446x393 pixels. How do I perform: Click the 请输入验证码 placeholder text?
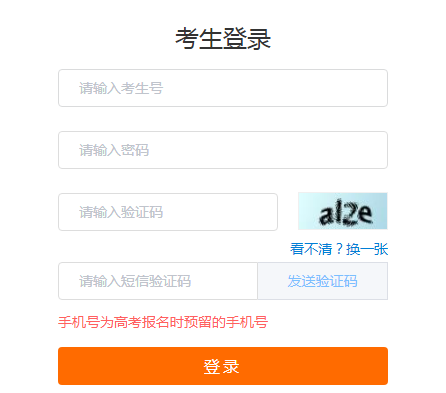(121, 212)
